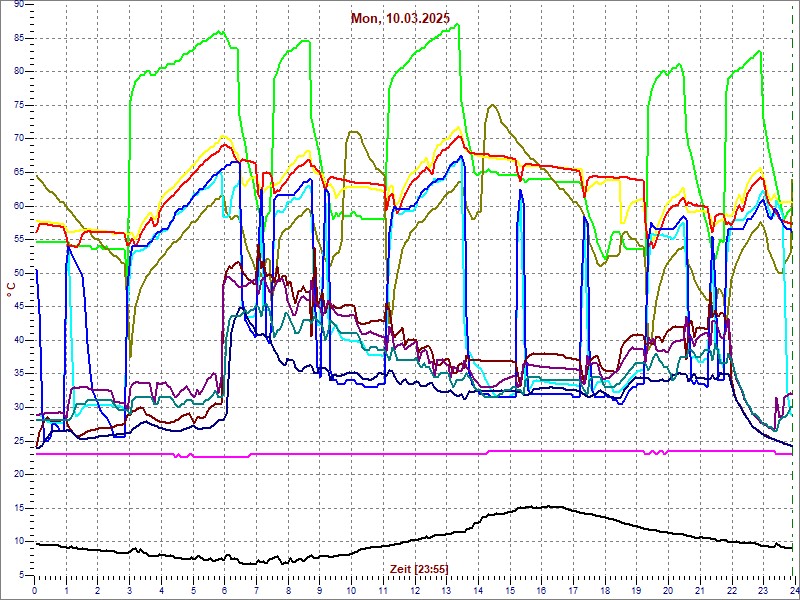Image resolution: width=800 pixels, height=600 pixels.
Task: Click the °C y-axis unit label
Action: (11, 290)
